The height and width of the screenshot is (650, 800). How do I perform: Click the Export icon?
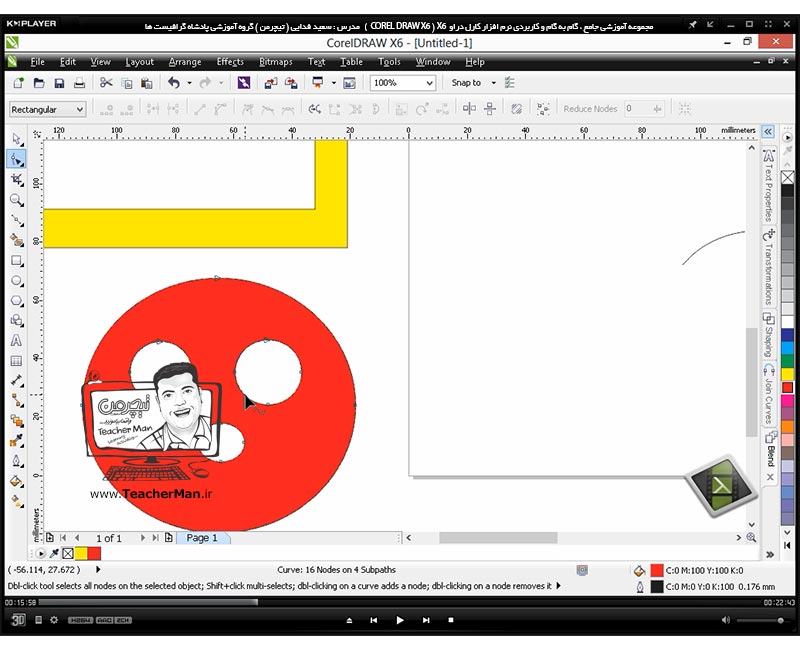point(291,83)
